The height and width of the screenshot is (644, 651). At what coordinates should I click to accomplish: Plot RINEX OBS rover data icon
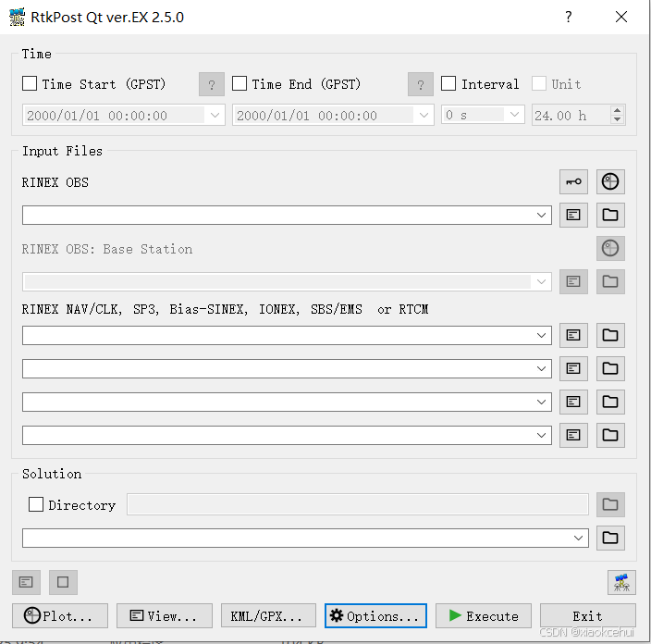click(x=610, y=182)
